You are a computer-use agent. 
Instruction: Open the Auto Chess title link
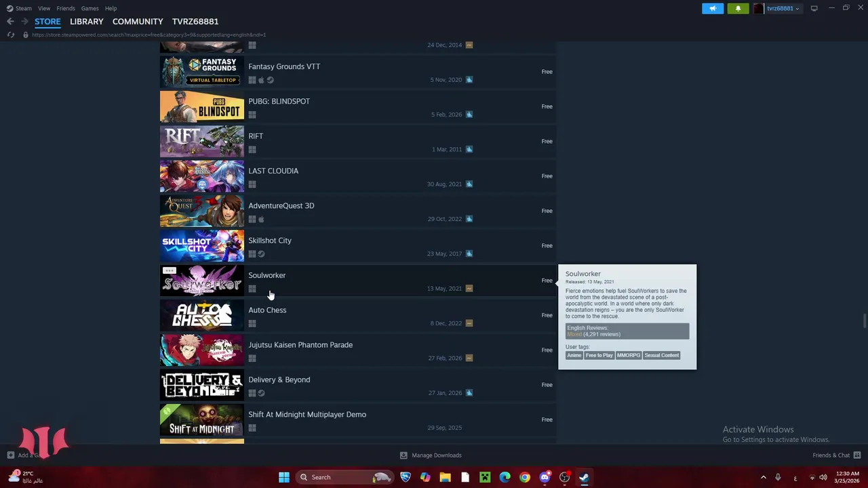click(267, 310)
